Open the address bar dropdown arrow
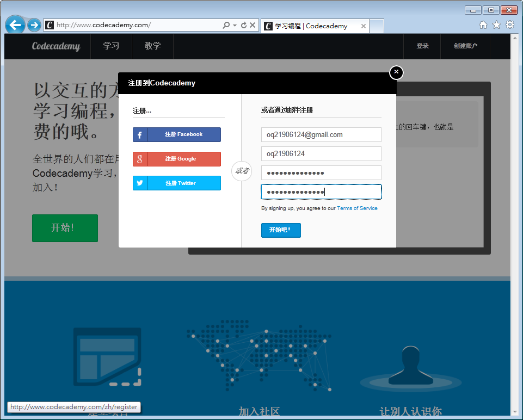 click(x=235, y=26)
